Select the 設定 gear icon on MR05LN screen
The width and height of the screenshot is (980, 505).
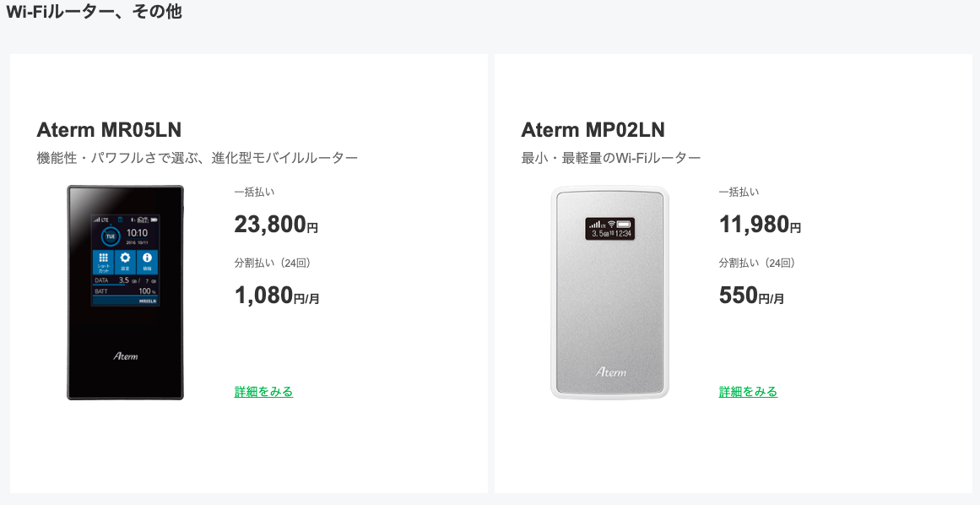point(125,257)
